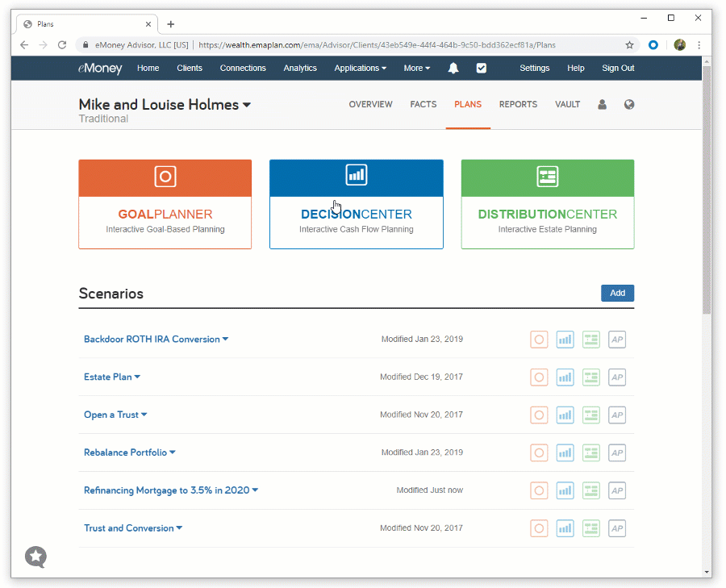Open Distribution Center for Trust and Conversion
The width and height of the screenshot is (726, 588).
point(591,528)
